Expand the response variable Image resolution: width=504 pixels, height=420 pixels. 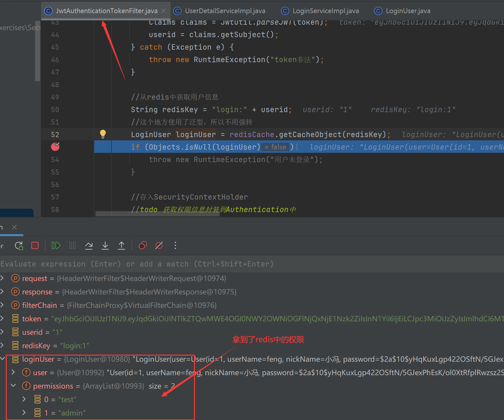(2, 292)
